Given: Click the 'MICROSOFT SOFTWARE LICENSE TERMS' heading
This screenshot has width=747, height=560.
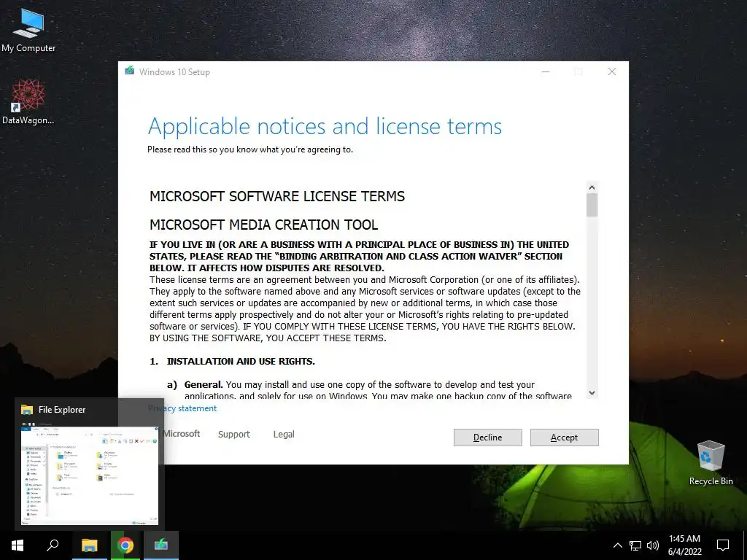Looking at the screenshot, I should click(277, 196).
